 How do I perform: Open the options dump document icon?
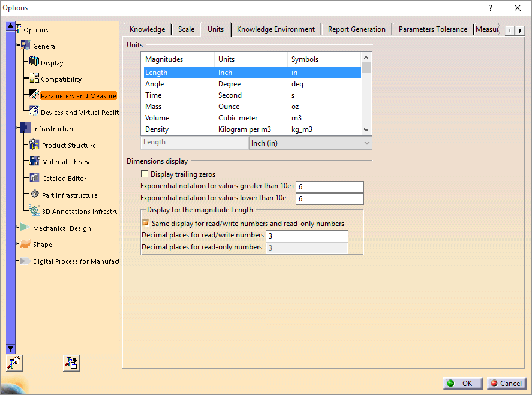click(x=71, y=363)
